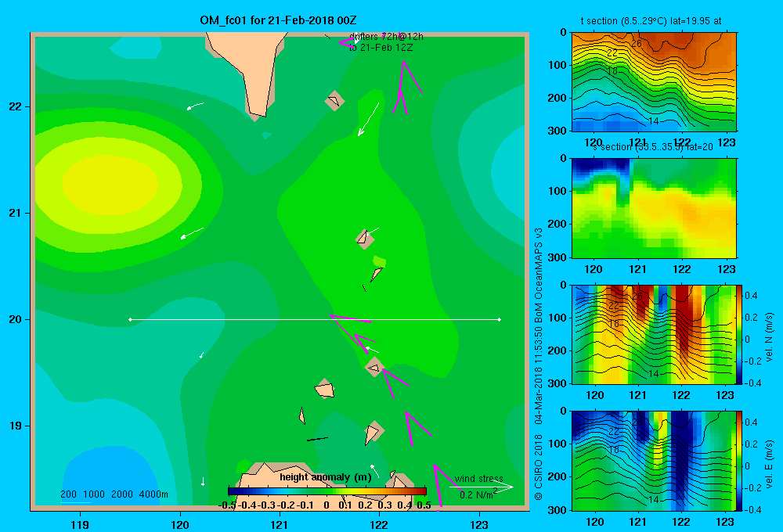The image size is (783, 532).
Task: Click longitude tick '119' on the main map axis
Action: click(x=80, y=524)
